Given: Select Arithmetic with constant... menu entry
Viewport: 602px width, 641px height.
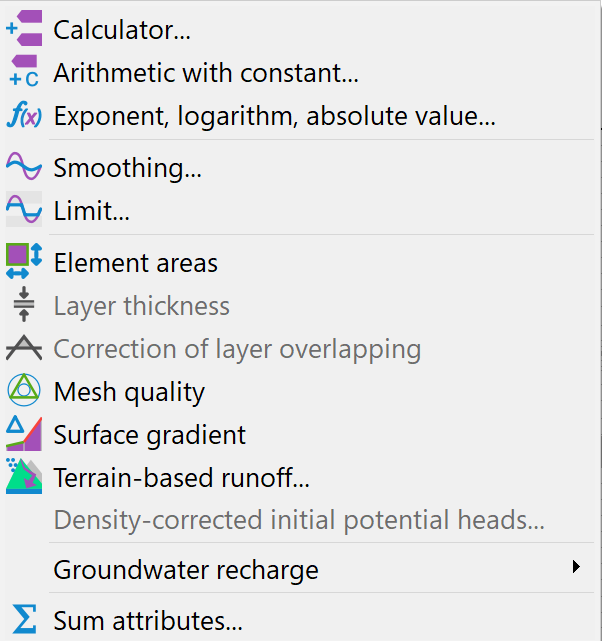Looking at the screenshot, I should [206, 73].
